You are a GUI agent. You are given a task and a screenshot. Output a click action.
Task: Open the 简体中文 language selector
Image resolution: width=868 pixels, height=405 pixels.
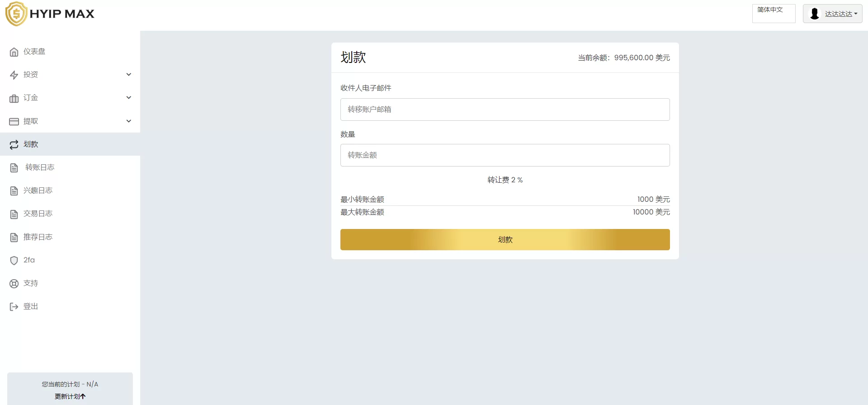tap(774, 14)
